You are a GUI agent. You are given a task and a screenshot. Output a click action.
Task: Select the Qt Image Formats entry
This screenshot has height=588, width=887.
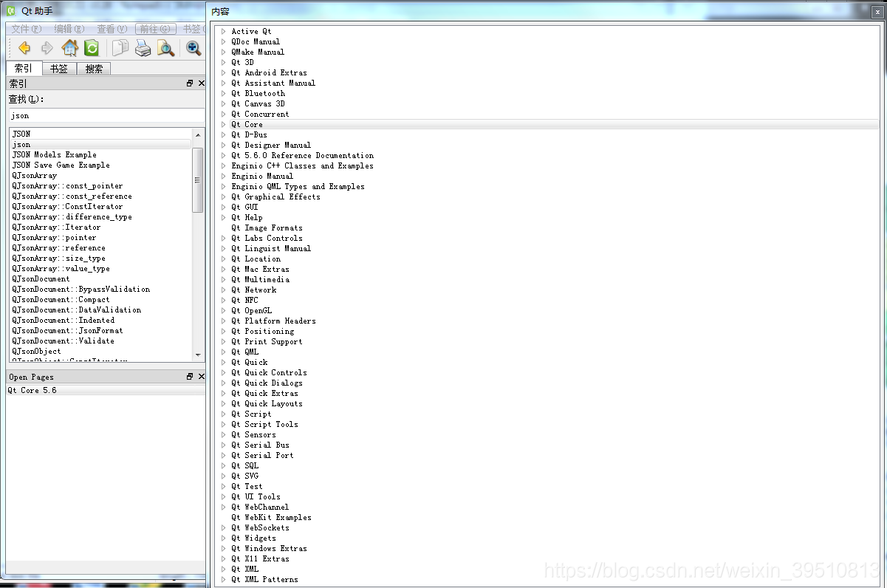pyautogui.click(x=267, y=228)
